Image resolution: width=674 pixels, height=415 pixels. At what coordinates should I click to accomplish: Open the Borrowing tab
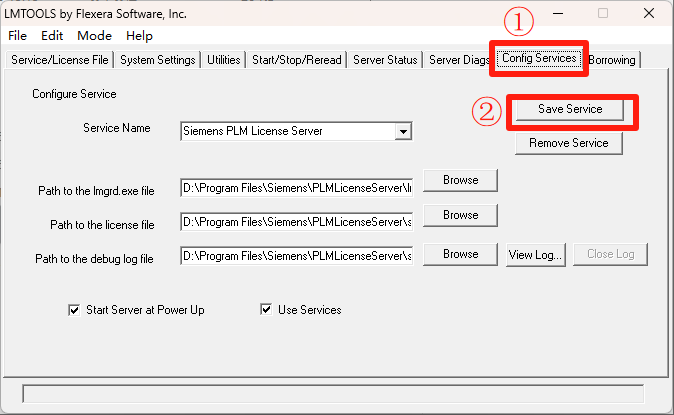(x=612, y=60)
